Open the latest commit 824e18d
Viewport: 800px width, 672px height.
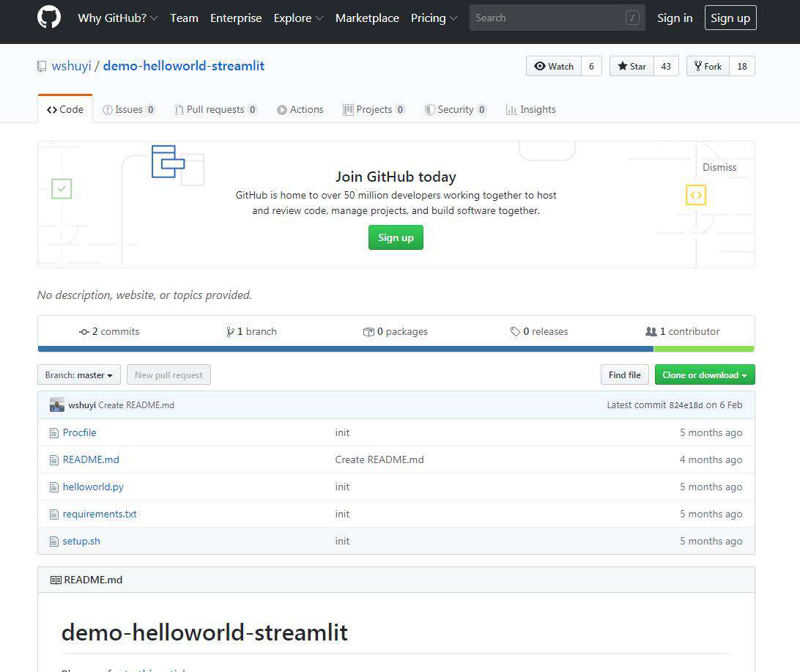[x=686, y=405]
